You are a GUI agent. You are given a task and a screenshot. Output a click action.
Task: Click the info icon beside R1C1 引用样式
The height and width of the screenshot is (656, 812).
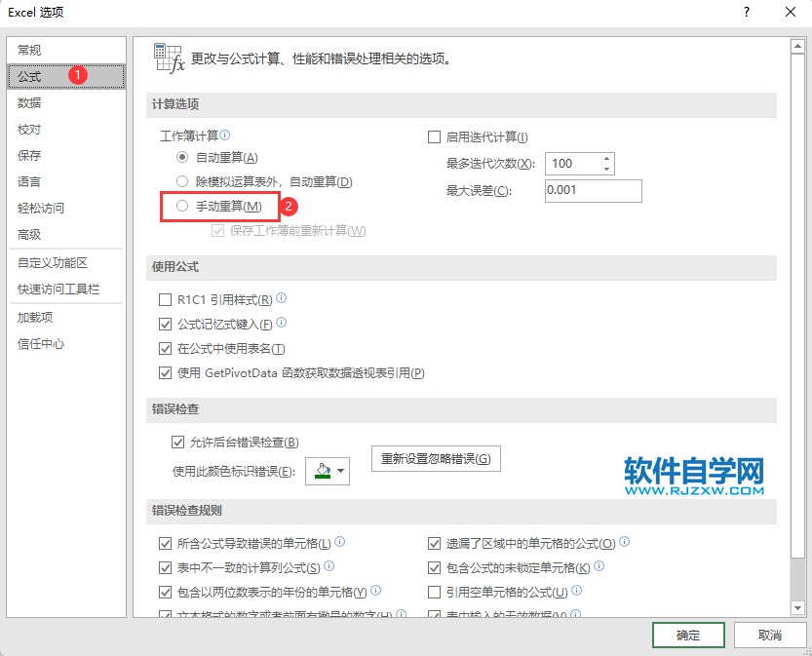click(x=281, y=297)
